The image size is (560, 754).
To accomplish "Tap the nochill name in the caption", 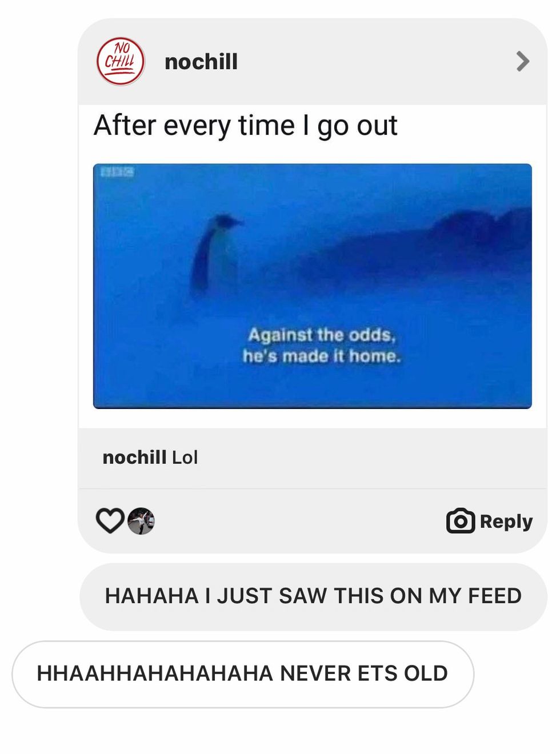I will 134,457.
